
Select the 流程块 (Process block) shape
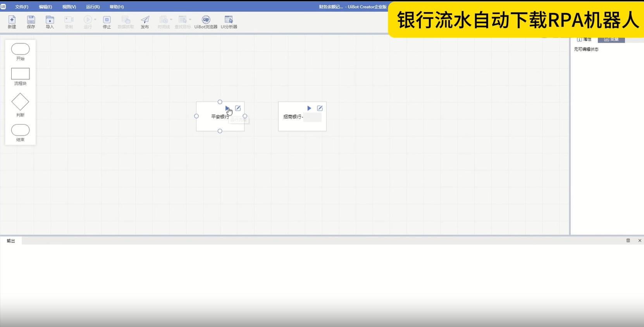click(x=21, y=74)
